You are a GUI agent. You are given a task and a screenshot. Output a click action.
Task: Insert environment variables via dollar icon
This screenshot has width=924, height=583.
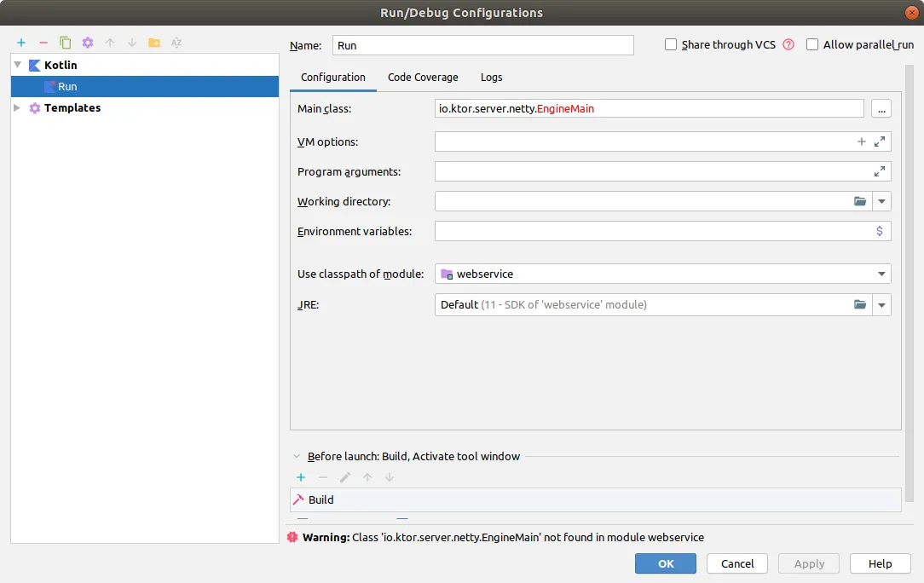click(x=880, y=231)
